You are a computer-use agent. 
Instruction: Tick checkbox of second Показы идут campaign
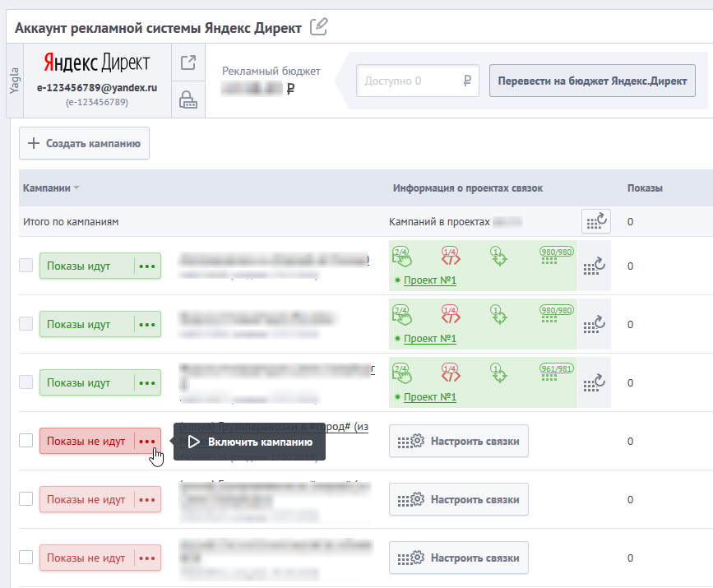click(x=26, y=324)
